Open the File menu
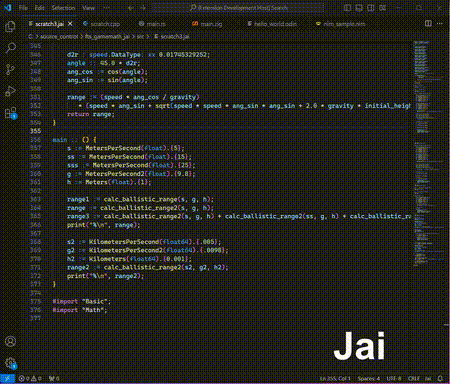Image resolution: width=450 pixels, height=384 pixels. [x=23, y=8]
